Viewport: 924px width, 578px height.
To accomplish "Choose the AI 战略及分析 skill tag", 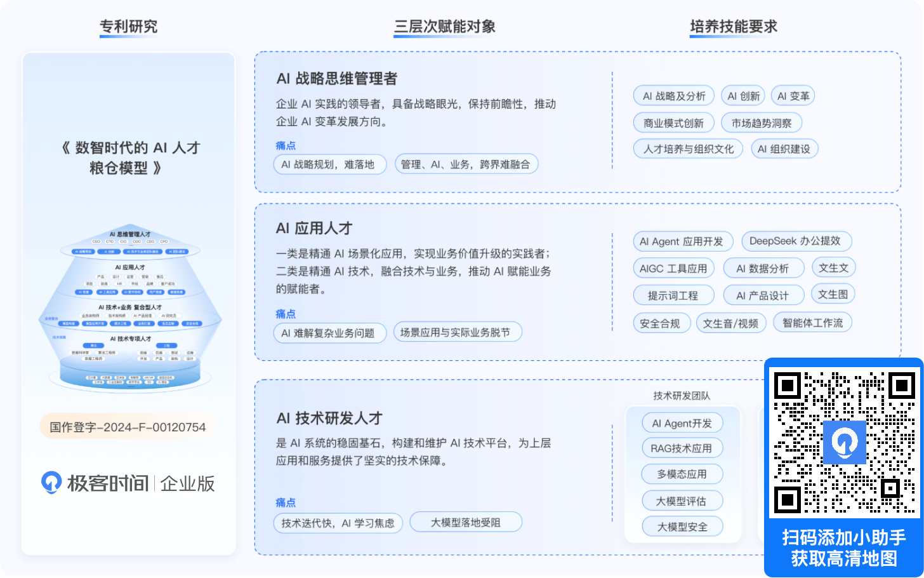I will tap(674, 96).
